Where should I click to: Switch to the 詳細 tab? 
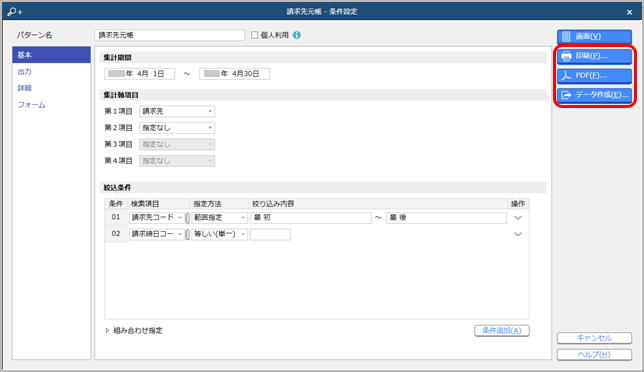(25, 88)
